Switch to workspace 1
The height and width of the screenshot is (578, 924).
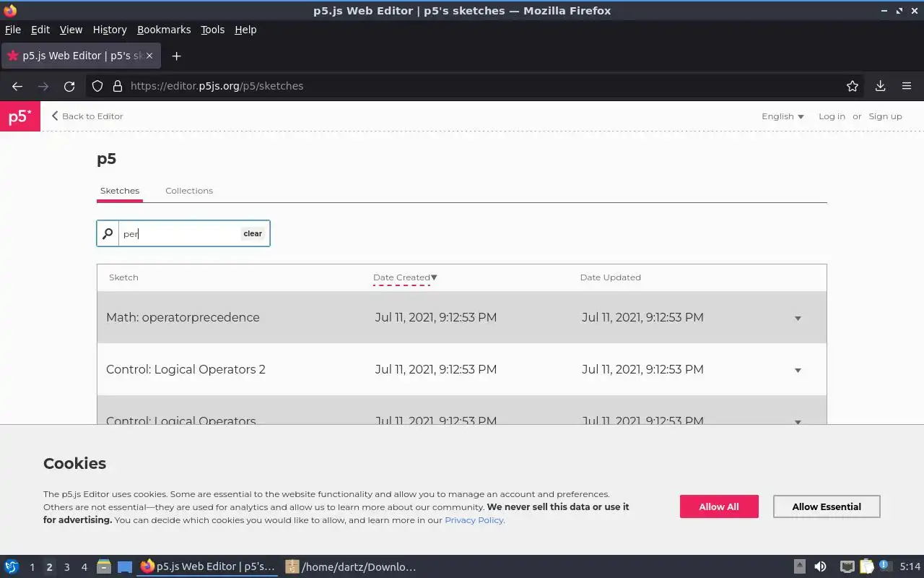point(32,567)
